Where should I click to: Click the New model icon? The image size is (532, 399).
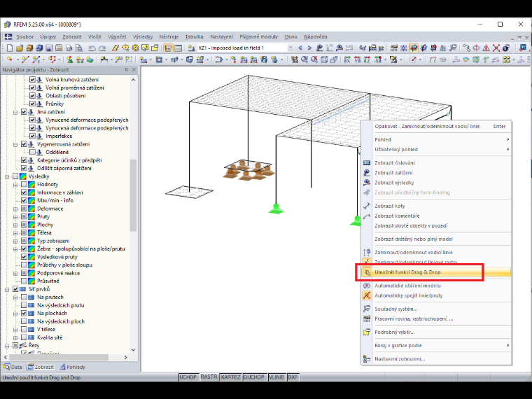pos(10,48)
